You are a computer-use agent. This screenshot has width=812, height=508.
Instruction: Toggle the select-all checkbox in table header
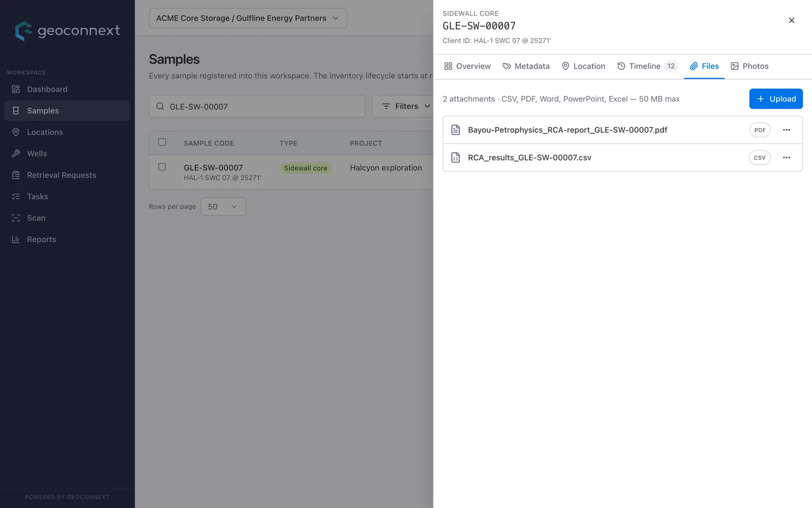point(162,142)
